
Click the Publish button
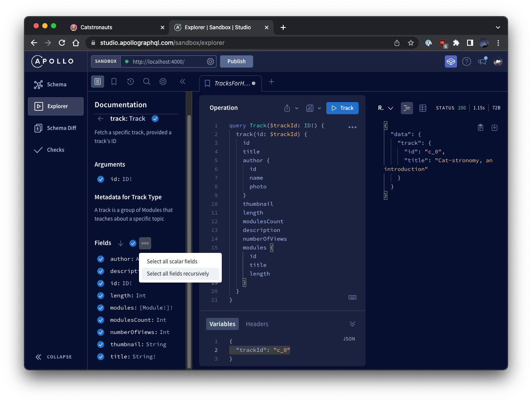(237, 61)
